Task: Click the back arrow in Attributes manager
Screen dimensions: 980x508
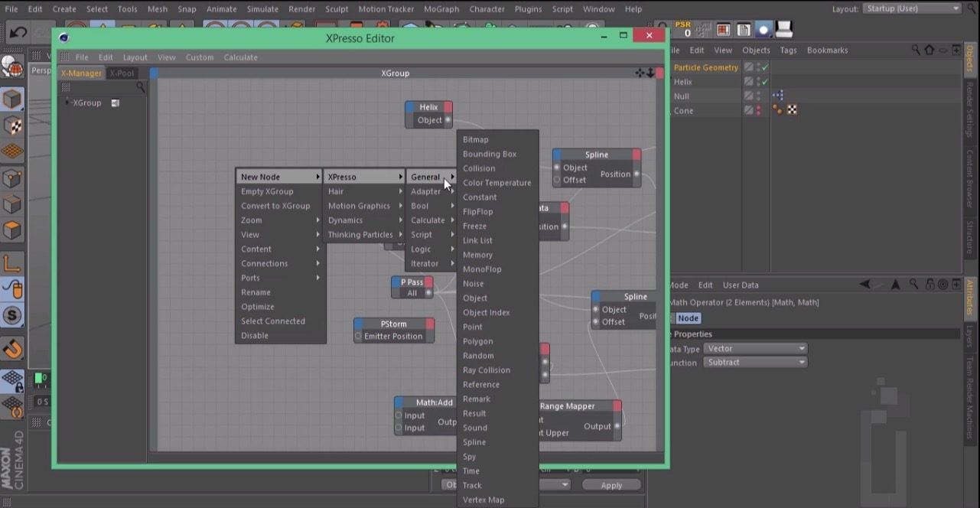Action: coord(864,285)
